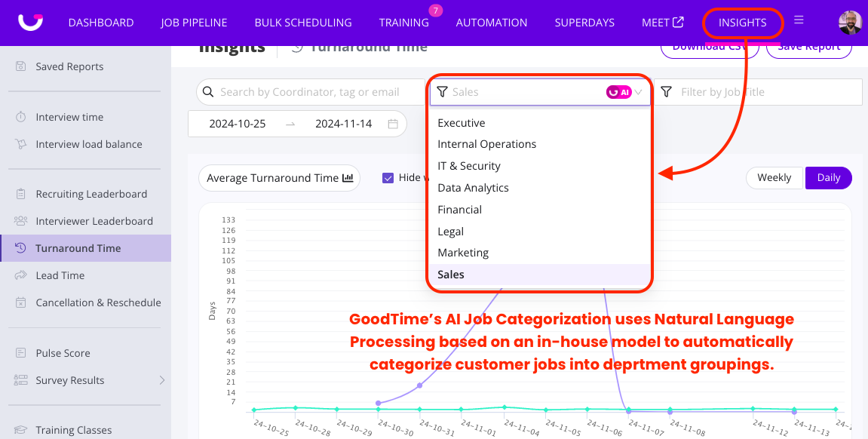Click the Interview time stopwatch icon
The height and width of the screenshot is (439, 868).
coord(20,117)
